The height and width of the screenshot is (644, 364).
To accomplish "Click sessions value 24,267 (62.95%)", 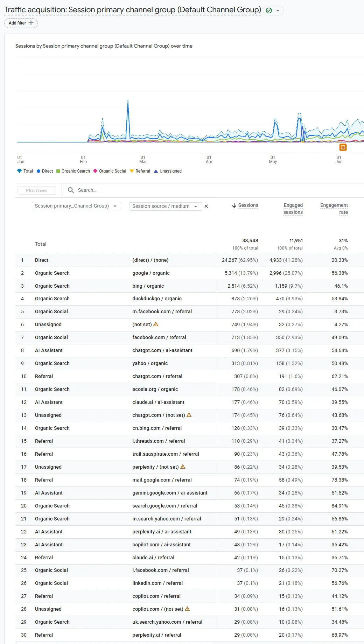I will coord(240,260).
